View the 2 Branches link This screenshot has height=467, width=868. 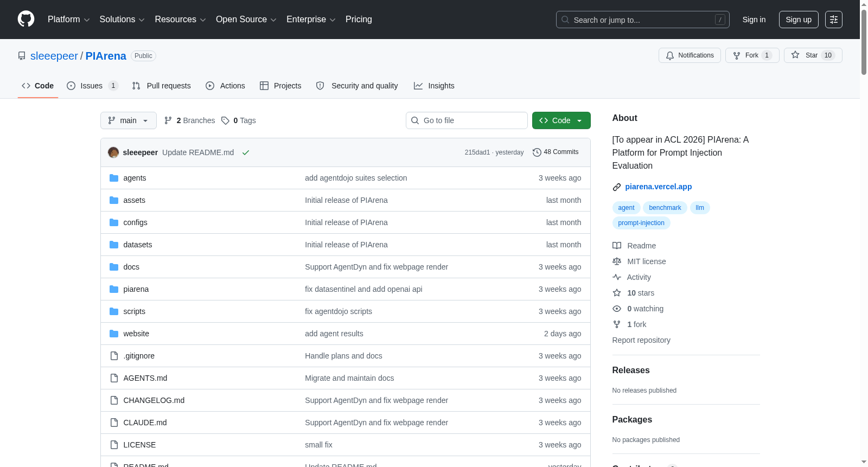(x=190, y=120)
